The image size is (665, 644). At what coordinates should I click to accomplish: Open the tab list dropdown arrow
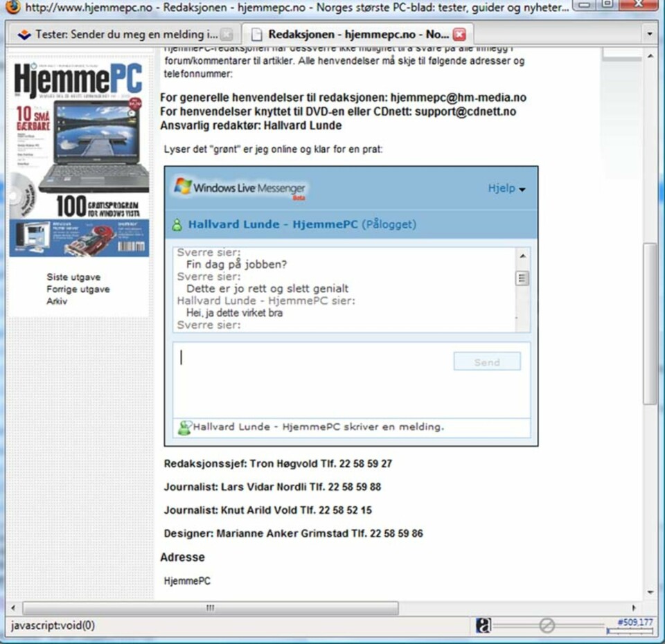coord(649,33)
